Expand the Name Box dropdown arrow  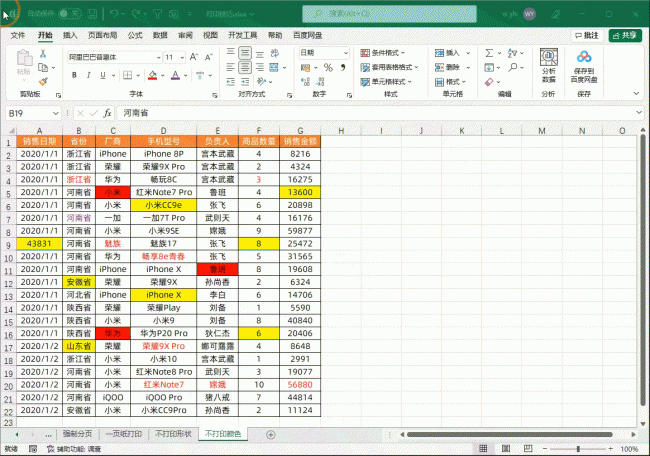click(56, 113)
